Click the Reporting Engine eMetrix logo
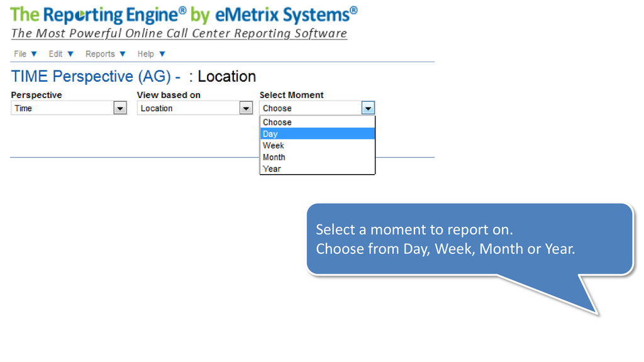The image size is (644, 362). 184,16
